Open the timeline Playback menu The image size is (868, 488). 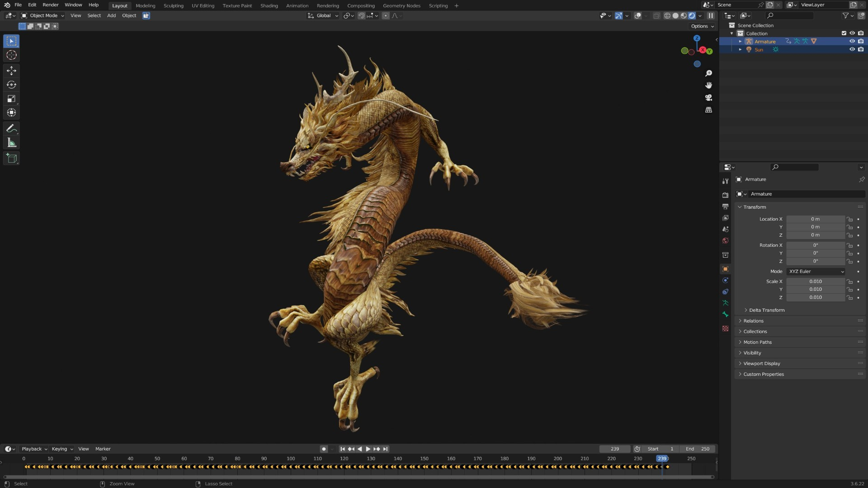tap(34, 449)
